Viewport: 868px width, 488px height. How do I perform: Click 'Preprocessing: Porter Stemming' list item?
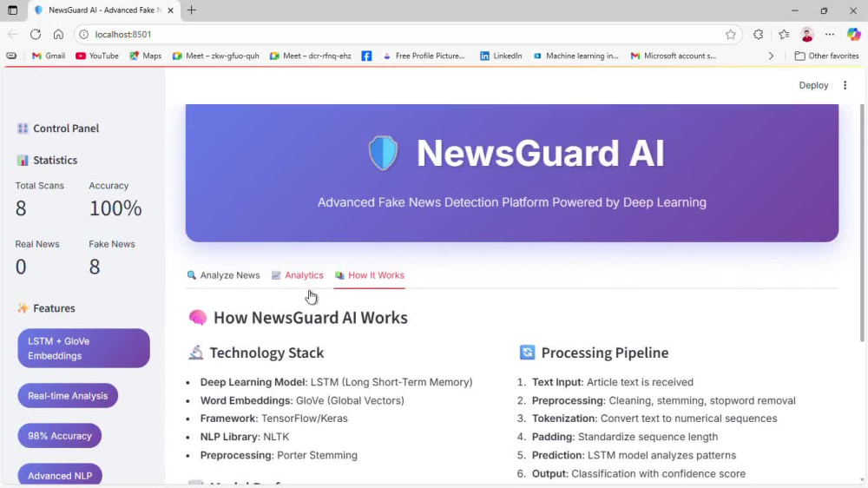[279, 455]
